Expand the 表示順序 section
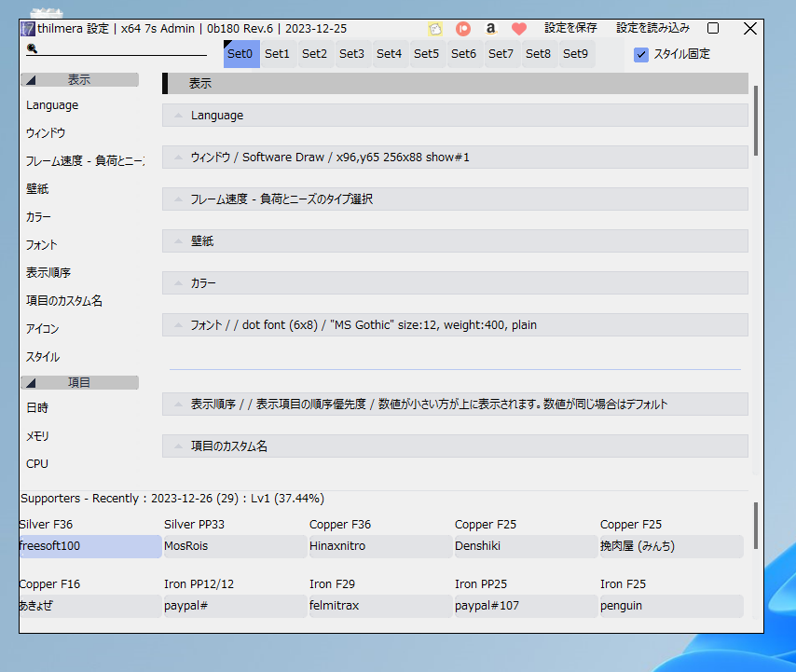Image resolution: width=796 pixels, height=672 pixels. pyautogui.click(x=455, y=404)
